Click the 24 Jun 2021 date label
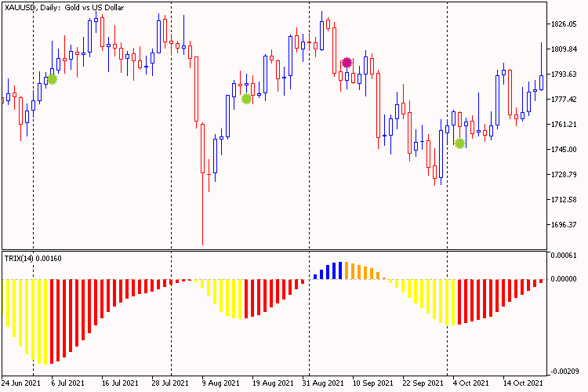Viewport: 588px width, 392px height. tap(20, 383)
